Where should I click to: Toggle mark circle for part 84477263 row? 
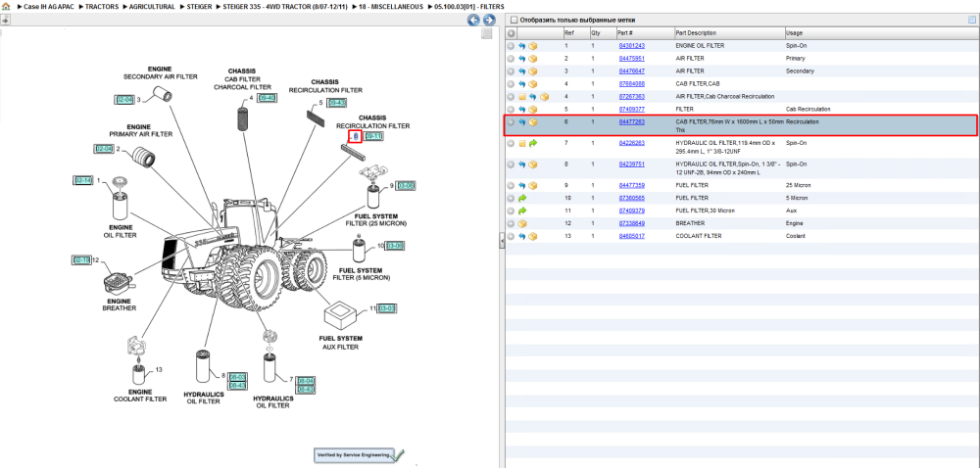[x=511, y=122]
